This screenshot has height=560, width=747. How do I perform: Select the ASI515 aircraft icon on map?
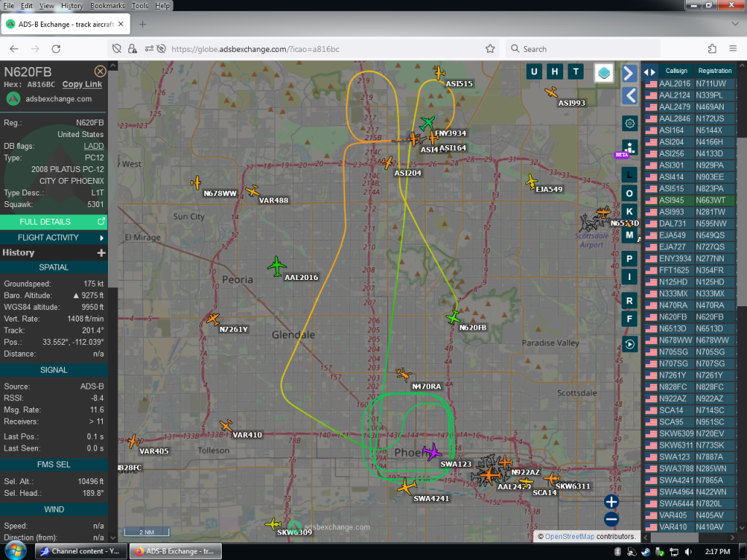[x=440, y=73]
